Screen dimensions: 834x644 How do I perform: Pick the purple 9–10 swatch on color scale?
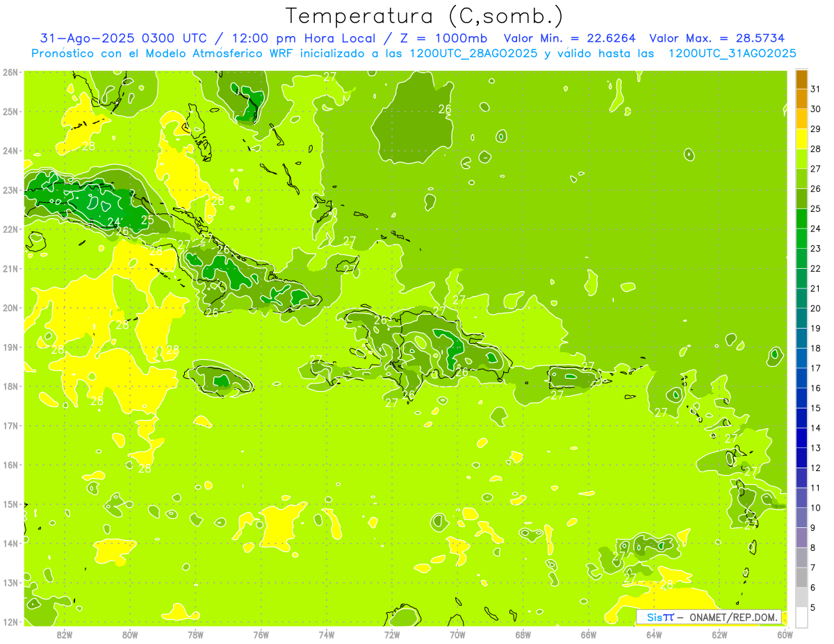click(x=801, y=518)
